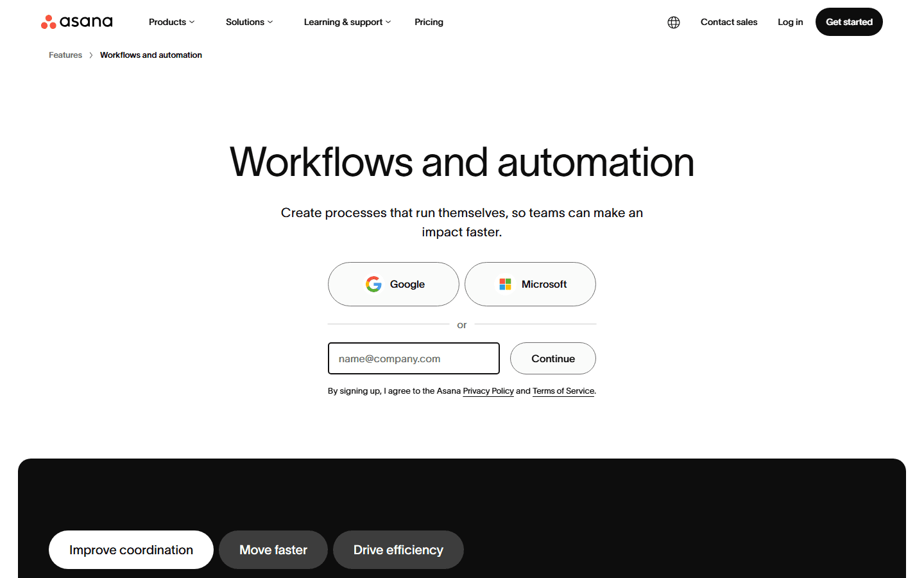
Task: Open the language globe icon
Action: click(x=674, y=22)
